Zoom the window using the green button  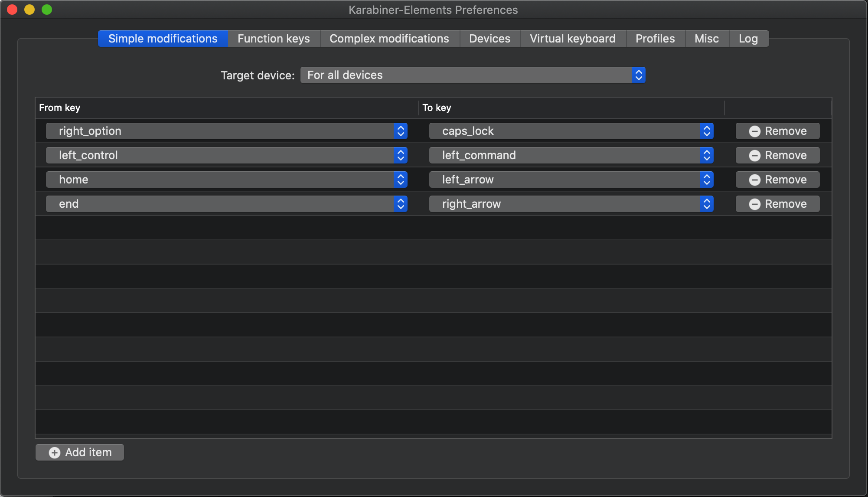[47, 10]
